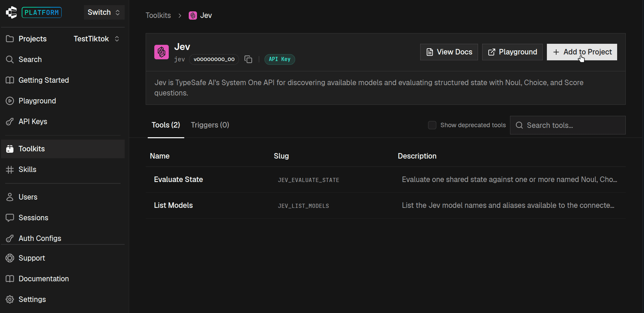Go back to Toolkits breadcrumb
This screenshot has width=644, height=313.
click(x=158, y=16)
